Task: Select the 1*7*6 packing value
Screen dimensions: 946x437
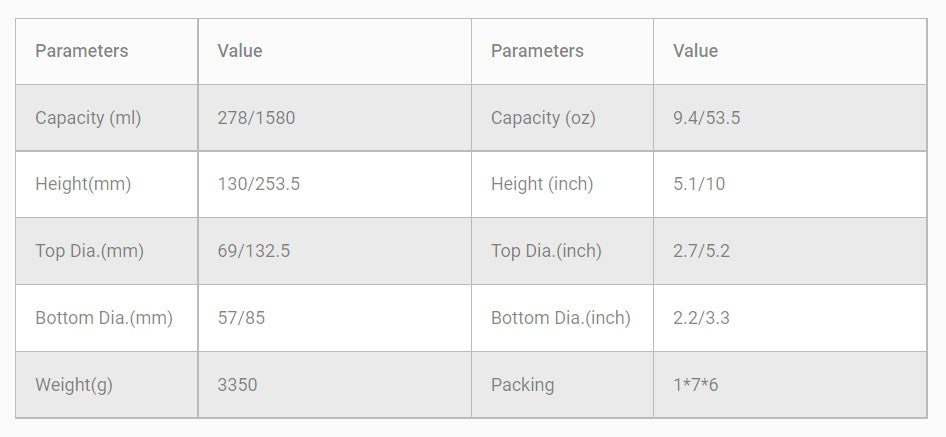Action: (x=696, y=385)
